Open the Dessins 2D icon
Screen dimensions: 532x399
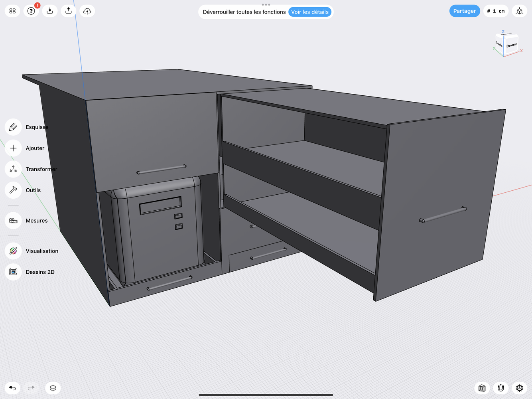13,272
